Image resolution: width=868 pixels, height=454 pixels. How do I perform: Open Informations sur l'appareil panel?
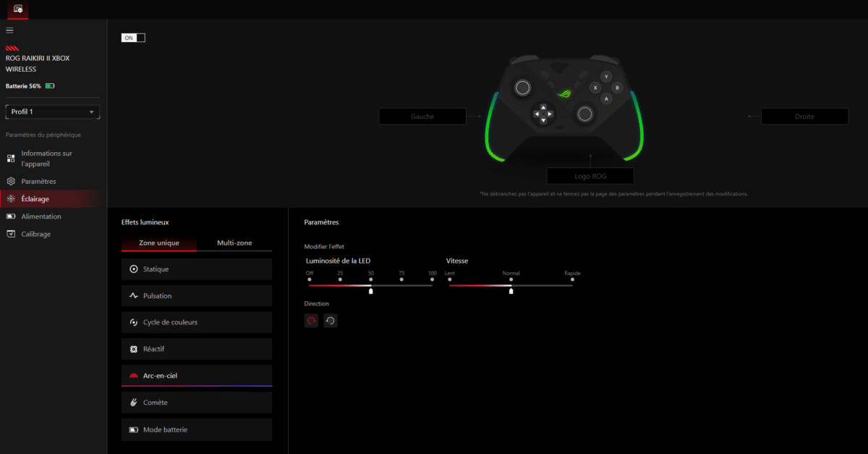tap(51, 158)
